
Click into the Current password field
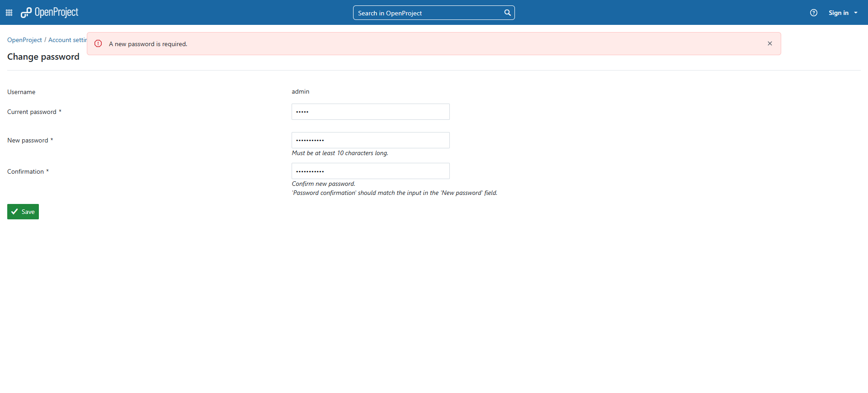pyautogui.click(x=370, y=112)
